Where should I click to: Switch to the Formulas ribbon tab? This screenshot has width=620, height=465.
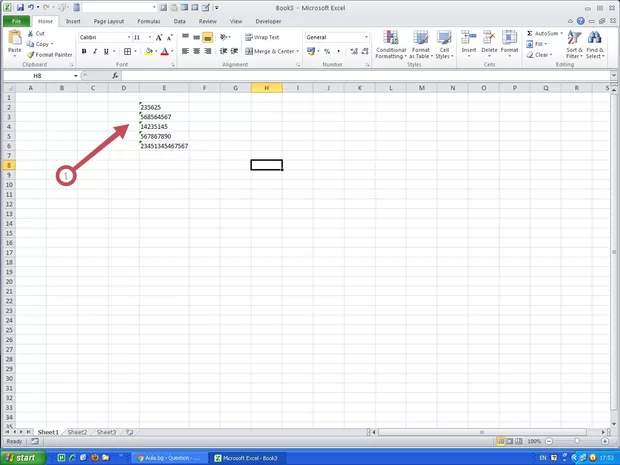[148, 20]
